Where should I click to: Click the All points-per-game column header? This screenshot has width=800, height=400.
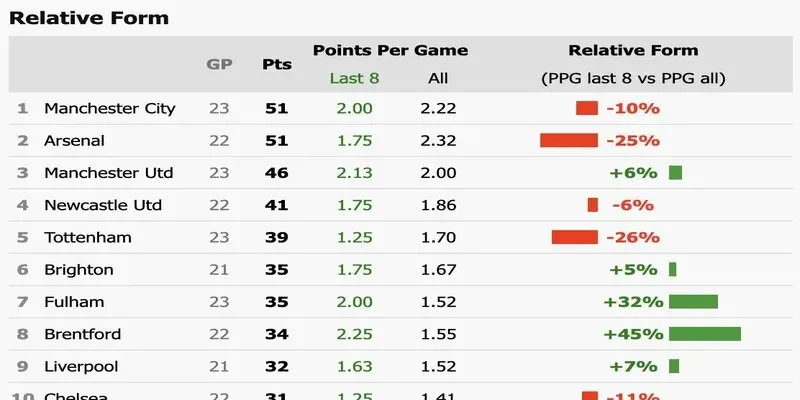438,78
